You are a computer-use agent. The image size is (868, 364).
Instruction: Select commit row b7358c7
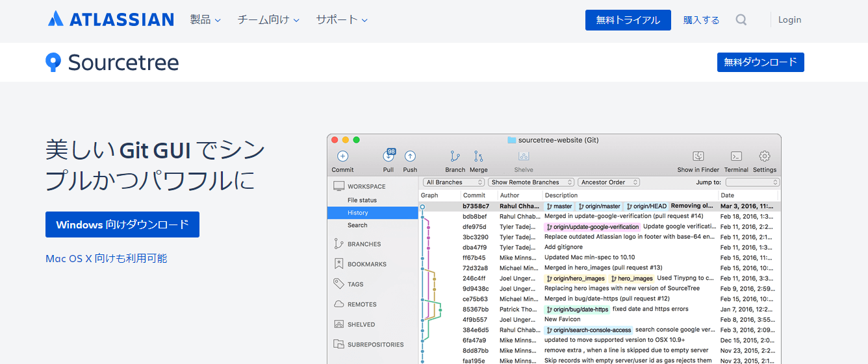coord(600,206)
